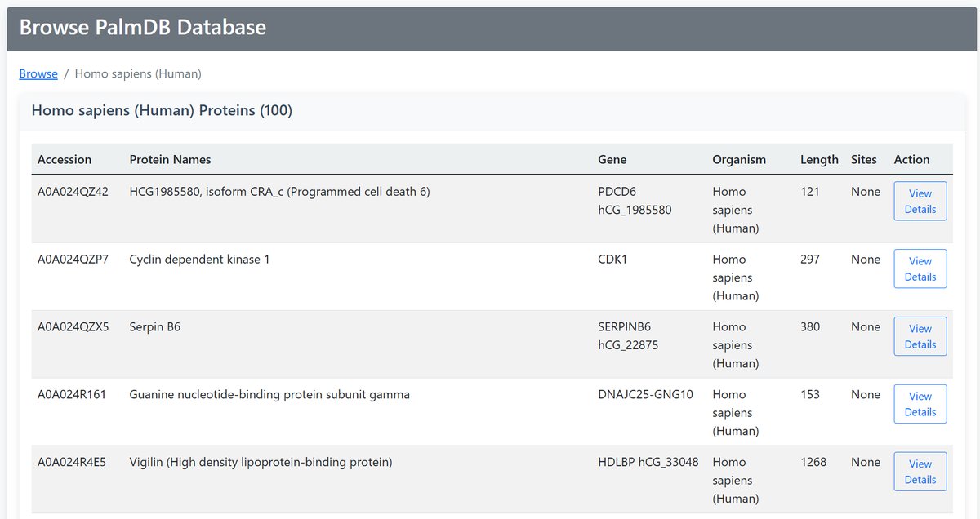Viewport: 980px width, 519px height.
Task: View details for Vigilin protein row
Action: click(x=920, y=472)
